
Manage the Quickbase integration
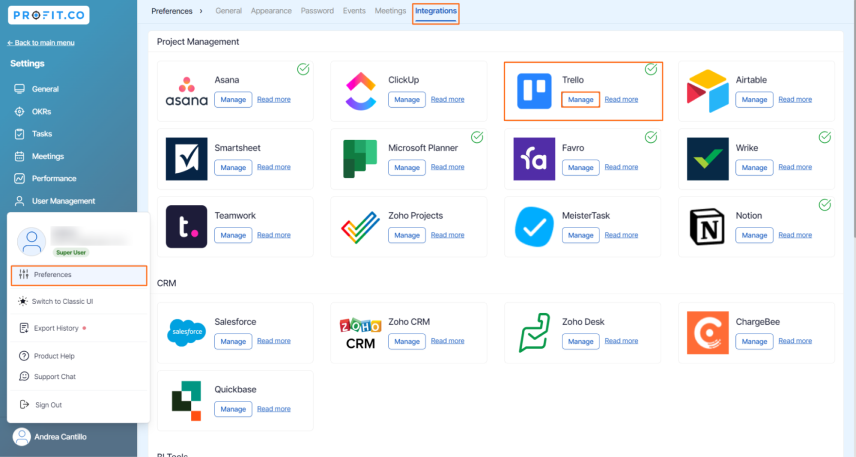coord(233,409)
